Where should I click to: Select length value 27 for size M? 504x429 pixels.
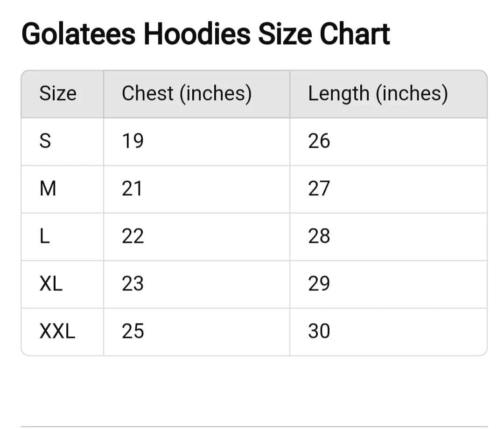pos(319,189)
